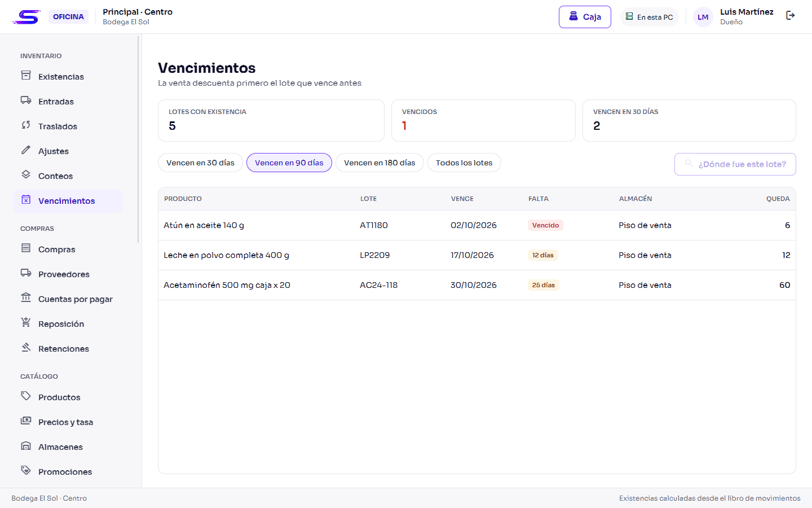
Task: Click the S logo in header
Action: tap(27, 17)
